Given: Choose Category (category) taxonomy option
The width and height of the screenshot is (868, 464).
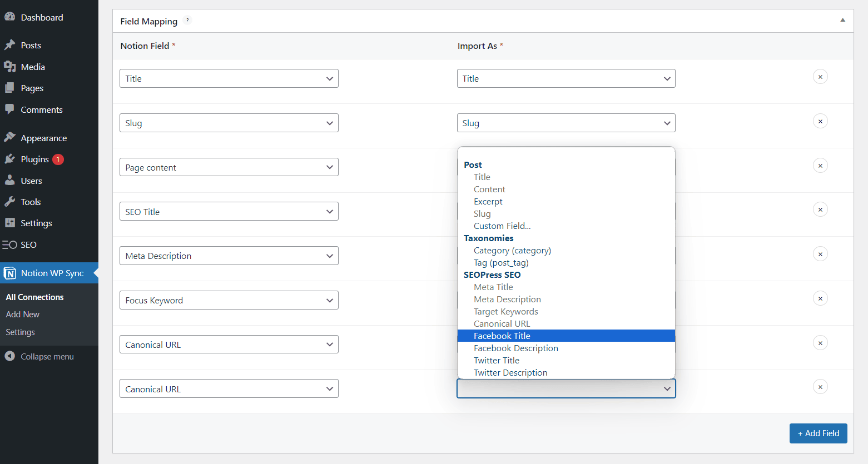Looking at the screenshot, I should click(x=566, y=250).
